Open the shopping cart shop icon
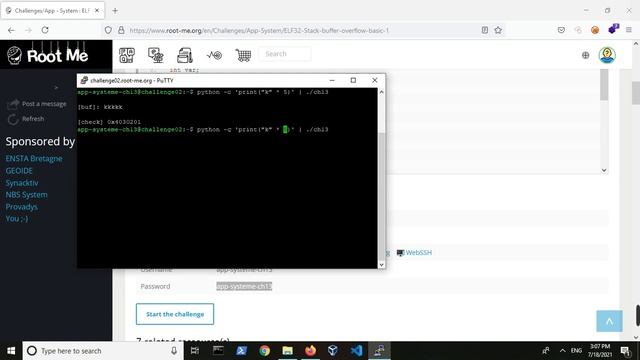 click(x=243, y=55)
